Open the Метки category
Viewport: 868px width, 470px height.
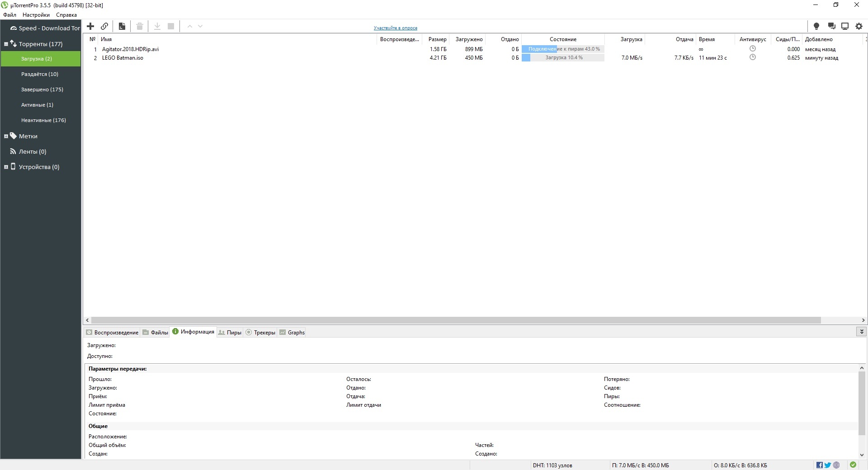28,136
